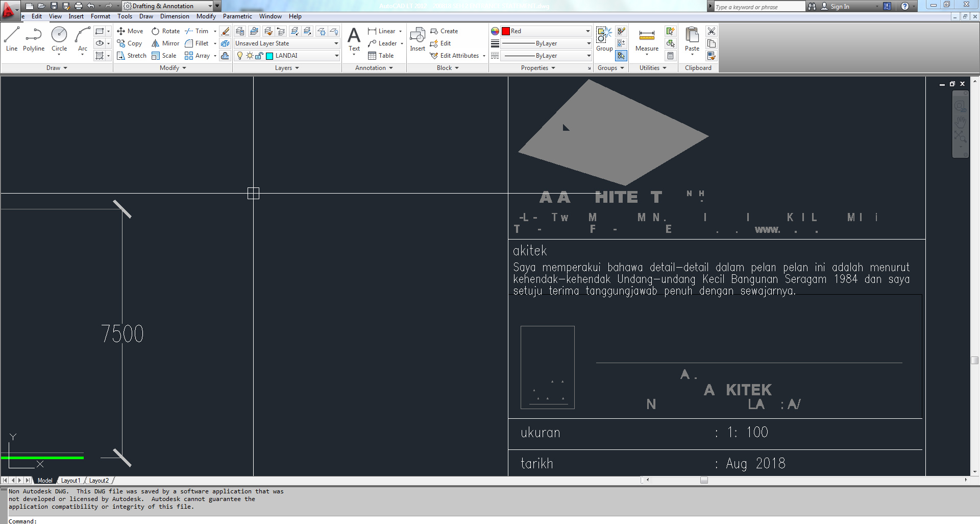The height and width of the screenshot is (524, 980).
Task: Apply the Fillet tool
Action: pyautogui.click(x=197, y=43)
